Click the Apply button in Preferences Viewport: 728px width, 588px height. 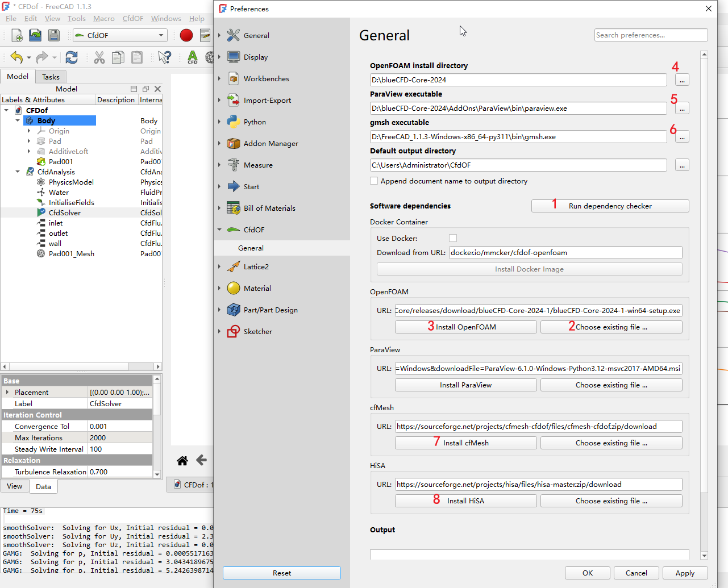(x=685, y=573)
